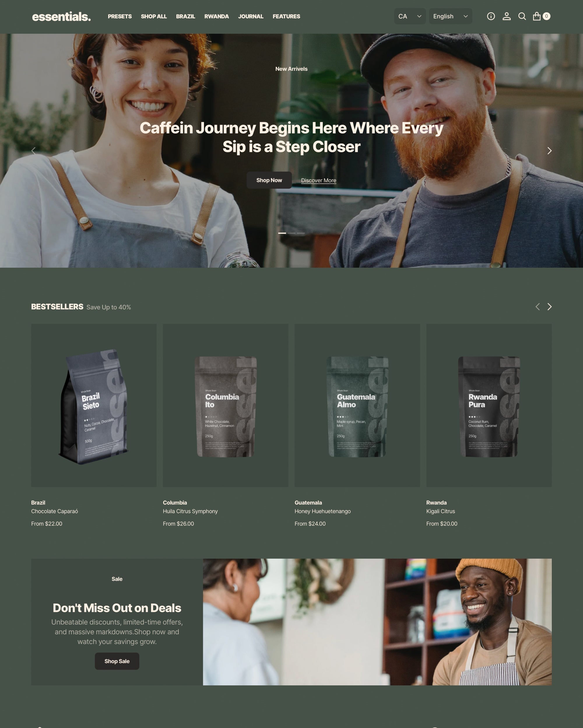The image size is (583, 728).
Task: Open the JOURNAL navigation menu item
Action: coord(250,16)
